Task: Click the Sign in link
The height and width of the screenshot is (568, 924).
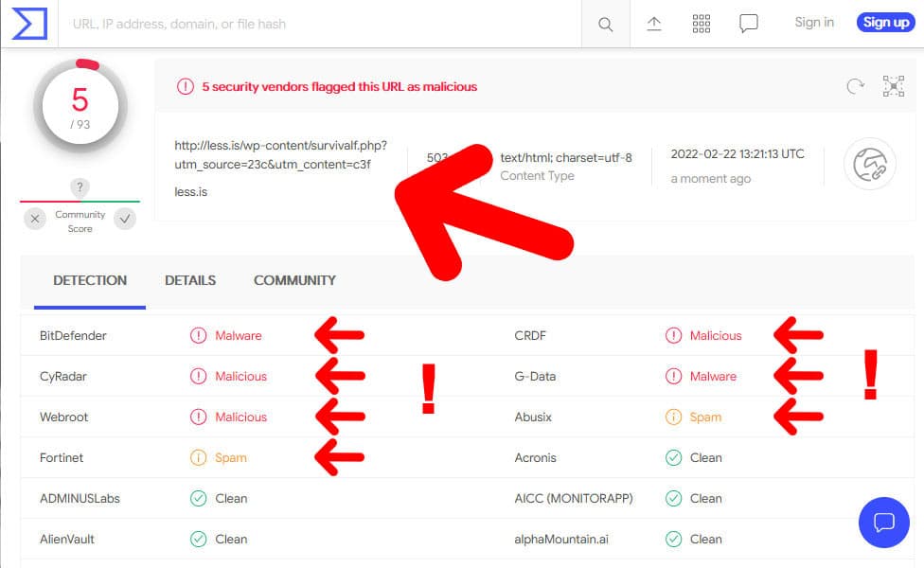Action: pyautogui.click(x=814, y=23)
